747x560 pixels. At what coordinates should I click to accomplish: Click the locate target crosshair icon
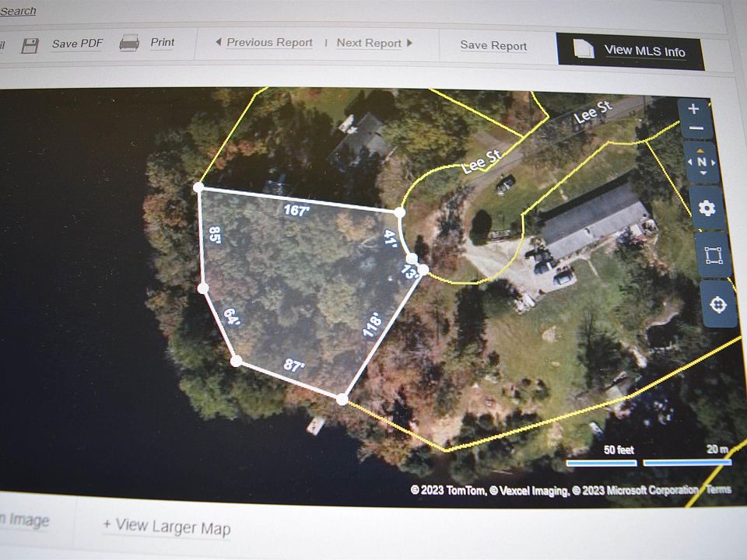click(x=718, y=304)
